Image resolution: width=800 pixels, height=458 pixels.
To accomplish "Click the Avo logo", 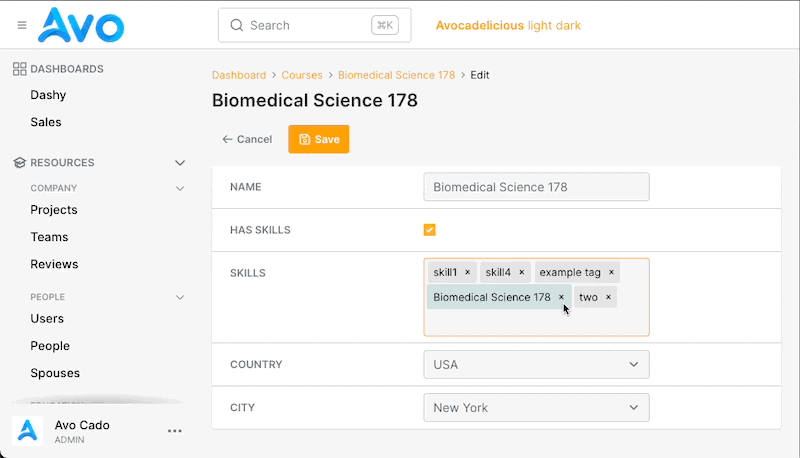I will [x=81, y=25].
